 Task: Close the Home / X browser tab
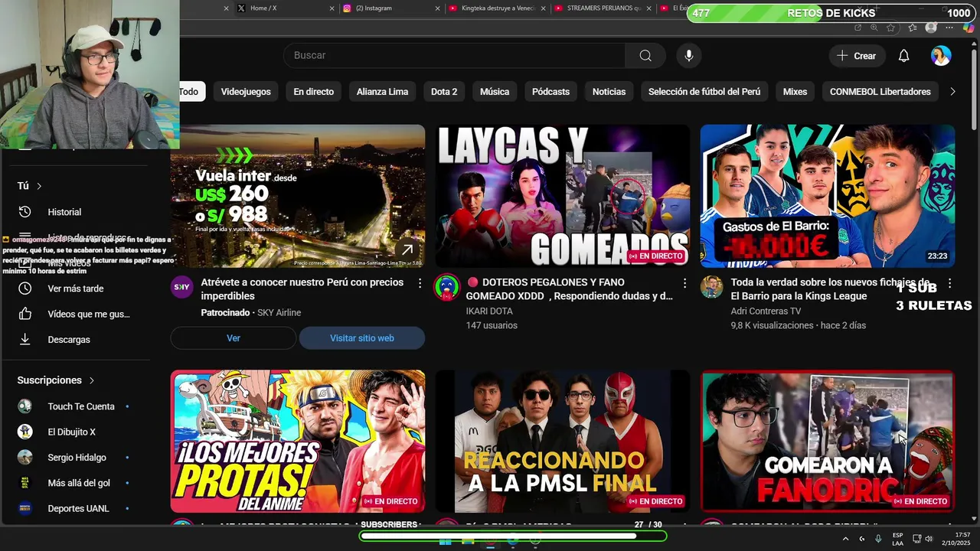click(332, 8)
